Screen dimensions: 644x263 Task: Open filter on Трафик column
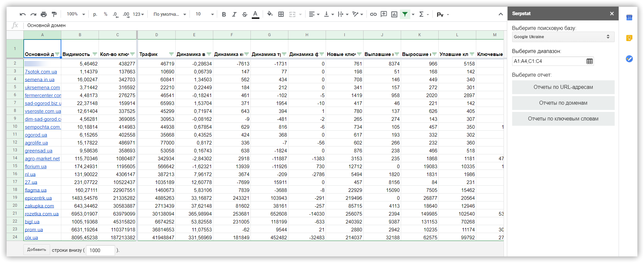point(171,54)
